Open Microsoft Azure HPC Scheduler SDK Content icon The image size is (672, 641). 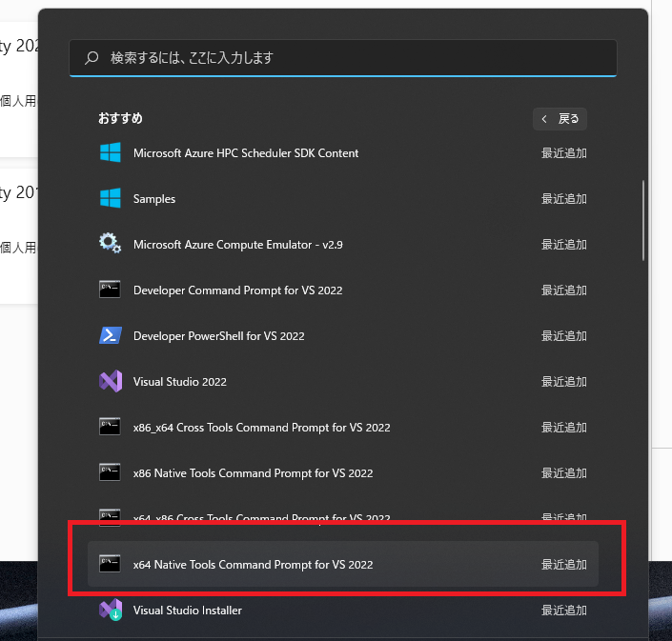[111, 152]
